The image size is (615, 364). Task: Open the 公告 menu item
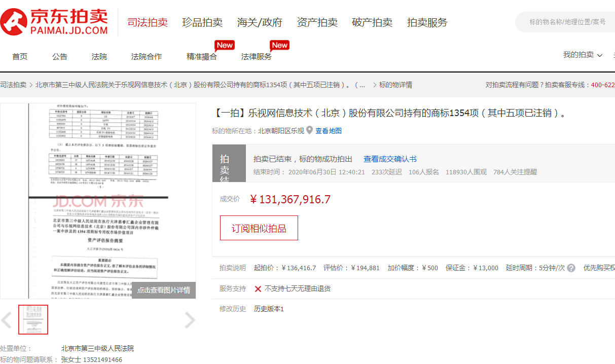pos(60,56)
